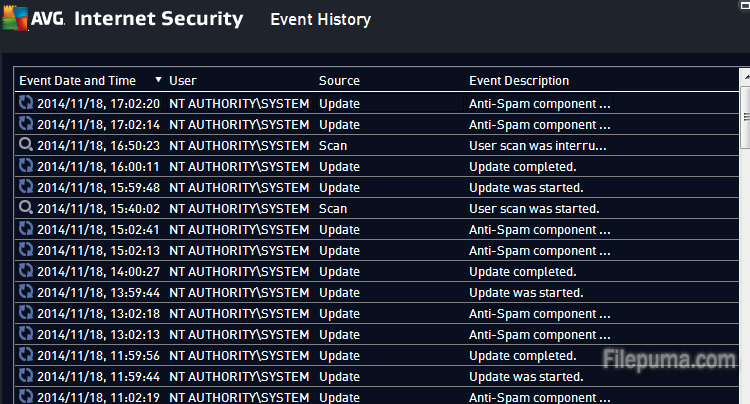The height and width of the screenshot is (404, 750).
Task: Select the 'User scan was started.' event description
Action: (x=534, y=208)
